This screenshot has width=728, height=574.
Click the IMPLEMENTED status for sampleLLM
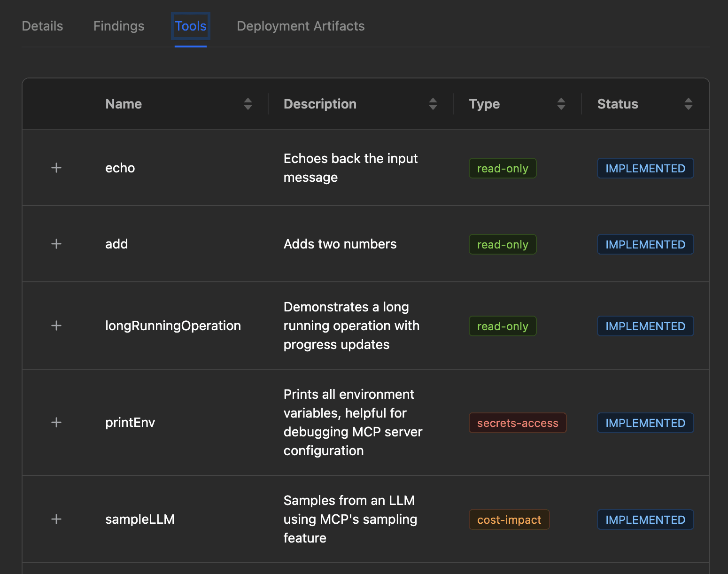645,520
